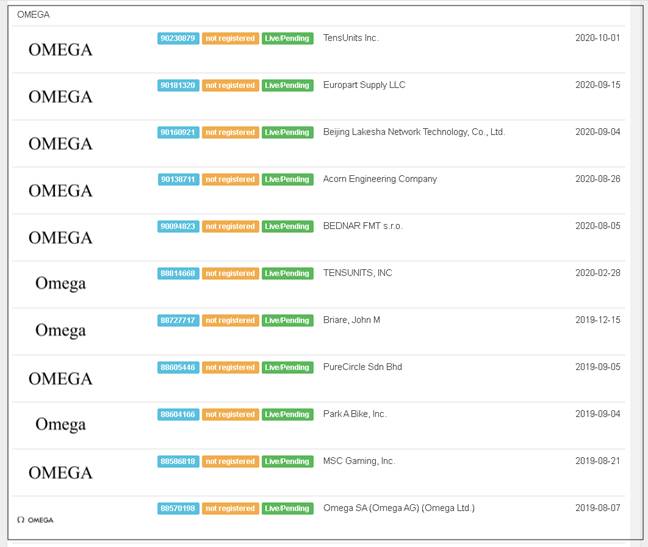This screenshot has height=547, width=648.
Task: Click the Live/Pending badge in the Omega SA row
Action: point(288,509)
